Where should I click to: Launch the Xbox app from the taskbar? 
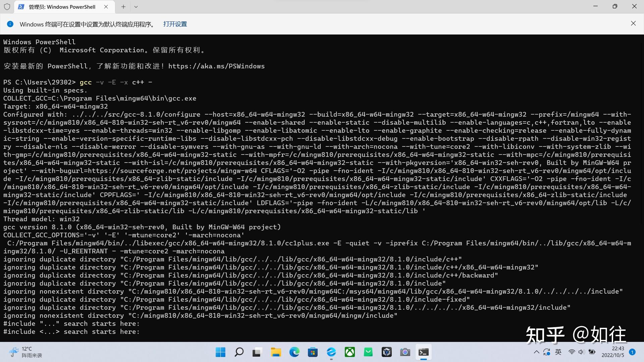coord(350,352)
